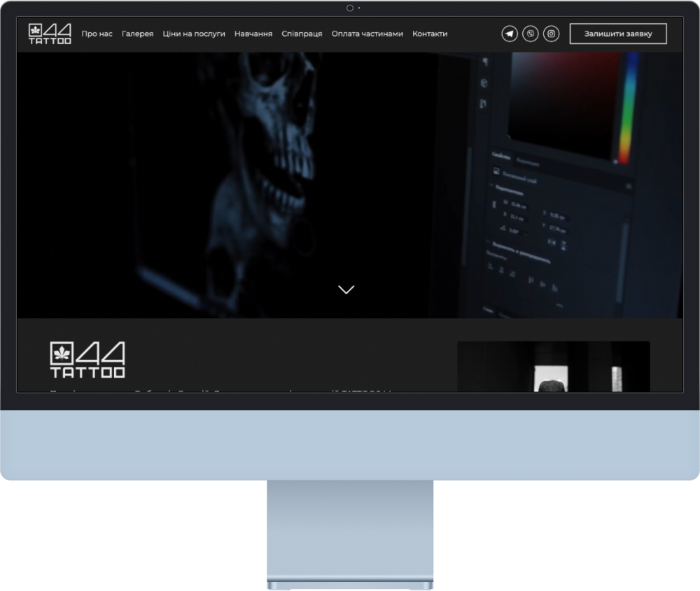Click the properties panel shown in hero image

click(553, 231)
